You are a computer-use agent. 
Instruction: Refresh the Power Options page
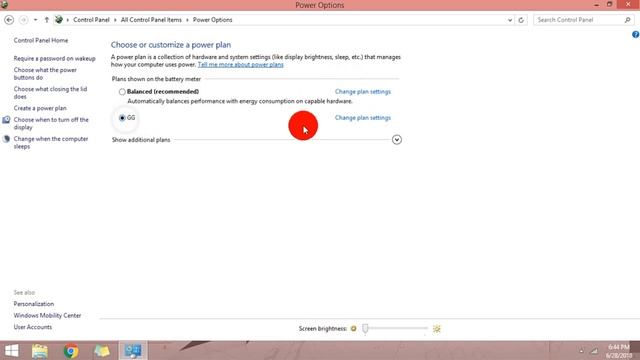pyautogui.click(x=521, y=20)
